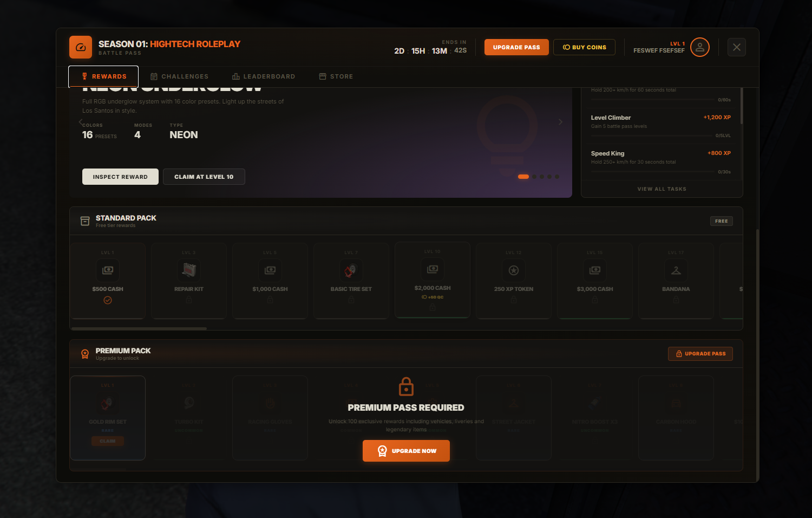Click the speedometer battle pass logo icon
The height and width of the screenshot is (518, 812).
pyautogui.click(x=81, y=47)
